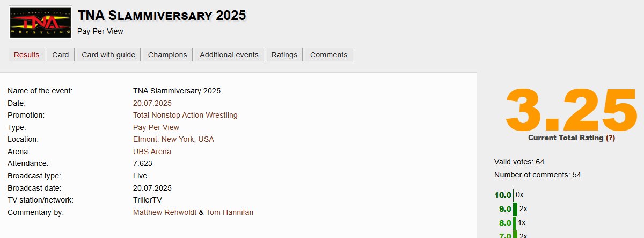The height and width of the screenshot is (238, 644).
Task: Click the 20.07.2025 date link
Action: pos(152,103)
